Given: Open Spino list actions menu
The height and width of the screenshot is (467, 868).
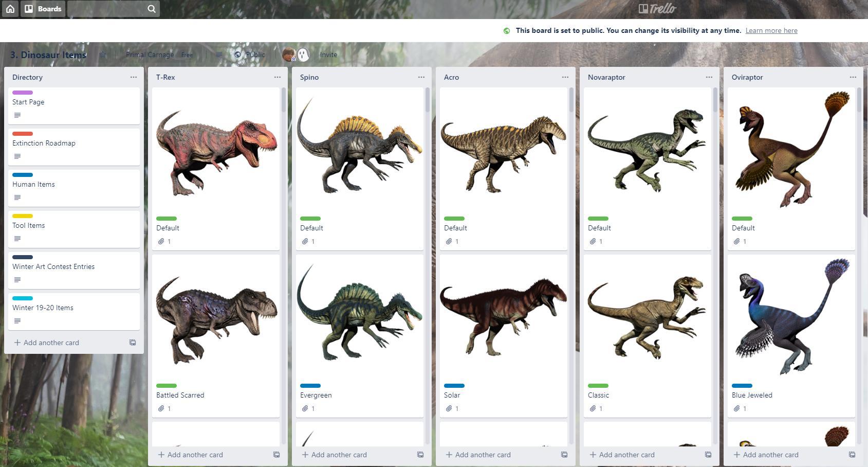Looking at the screenshot, I should [x=421, y=77].
